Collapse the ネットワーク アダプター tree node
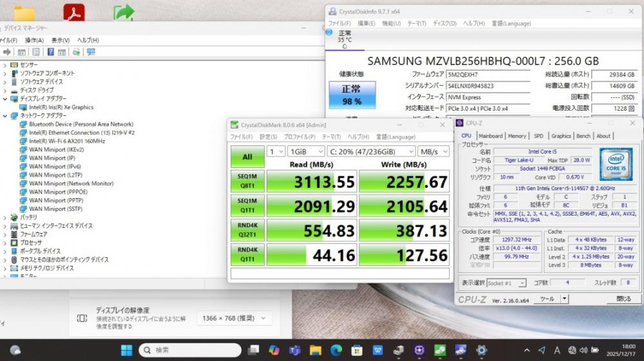 coord(5,116)
